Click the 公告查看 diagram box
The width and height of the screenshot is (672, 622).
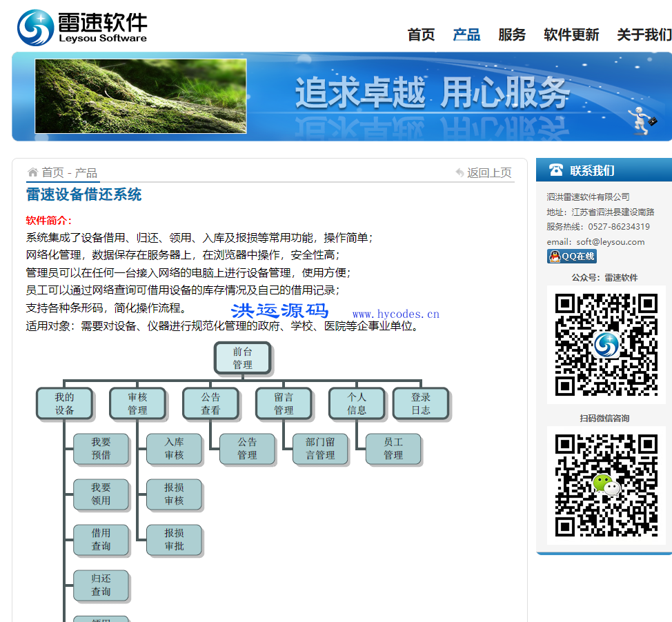[x=210, y=403]
